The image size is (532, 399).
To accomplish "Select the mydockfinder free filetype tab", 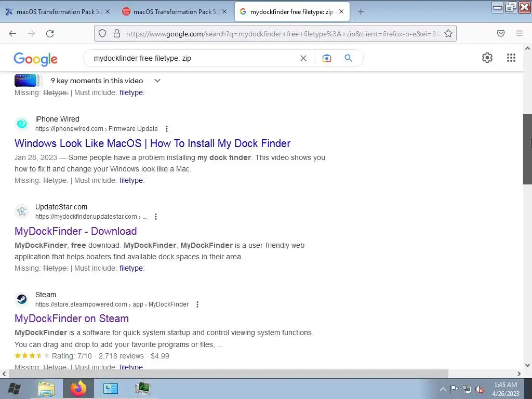I will tap(292, 12).
